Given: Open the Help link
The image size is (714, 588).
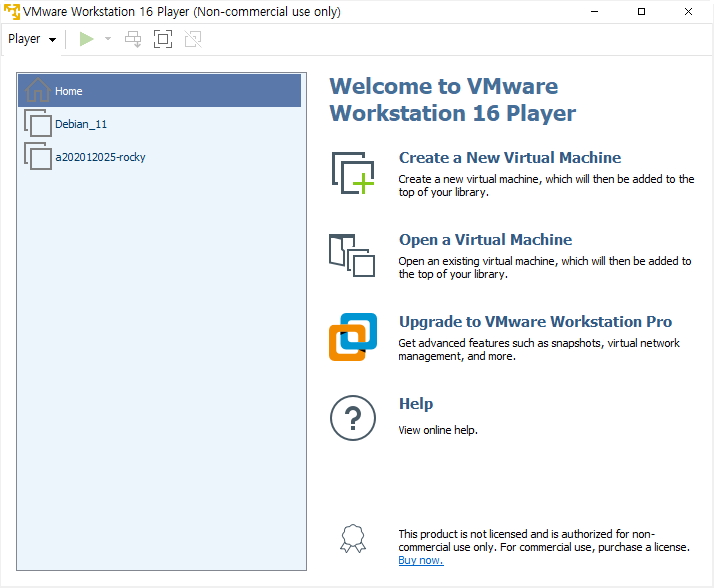Looking at the screenshot, I should tap(416, 404).
